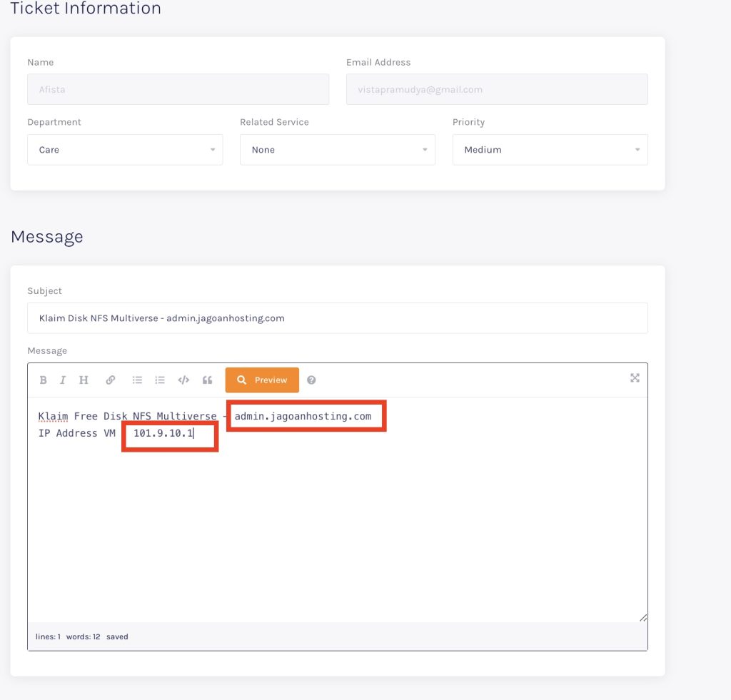Insert heading using H icon
The image size is (731, 700).
point(84,380)
